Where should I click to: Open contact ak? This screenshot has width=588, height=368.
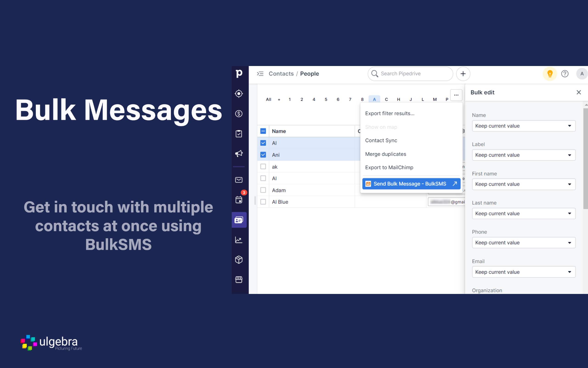pos(274,167)
